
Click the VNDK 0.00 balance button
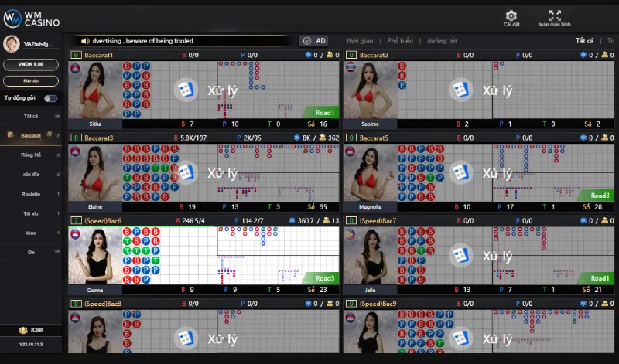coord(31,64)
